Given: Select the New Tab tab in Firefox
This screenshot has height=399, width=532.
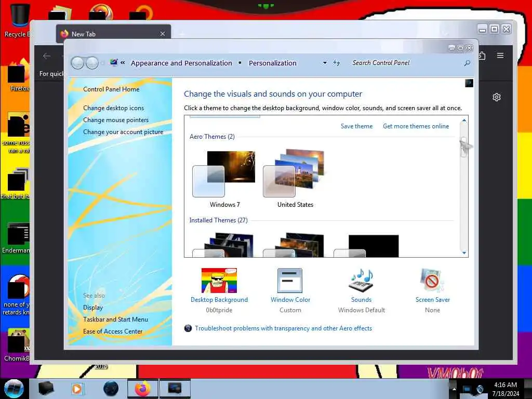Looking at the screenshot, I should (x=113, y=34).
